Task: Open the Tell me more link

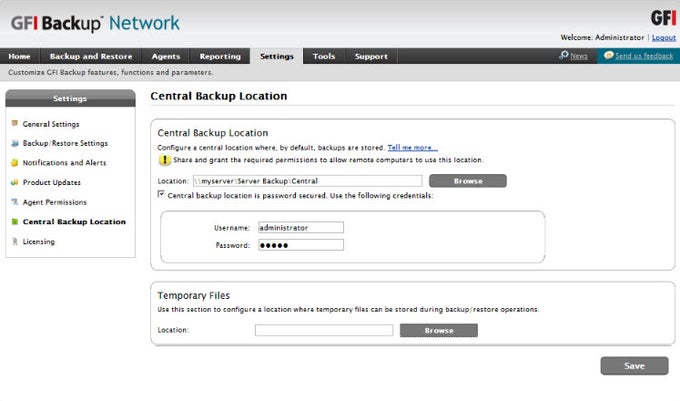Action: (412, 147)
